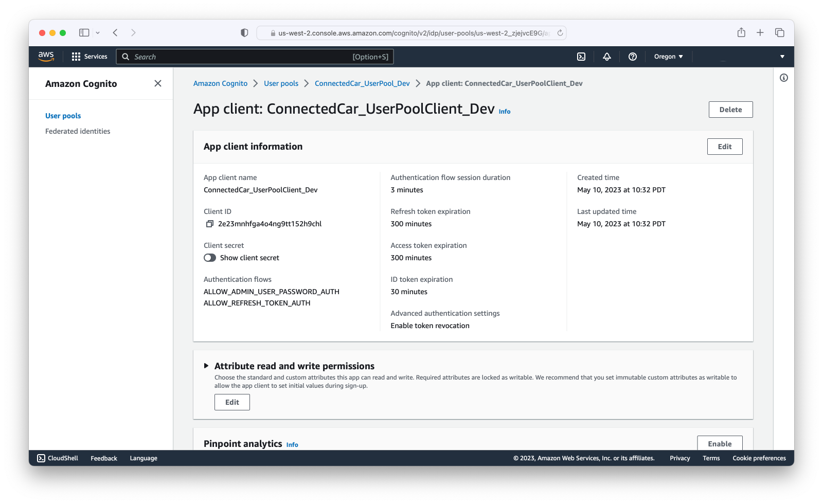Click Edit in App client information

(725, 147)
